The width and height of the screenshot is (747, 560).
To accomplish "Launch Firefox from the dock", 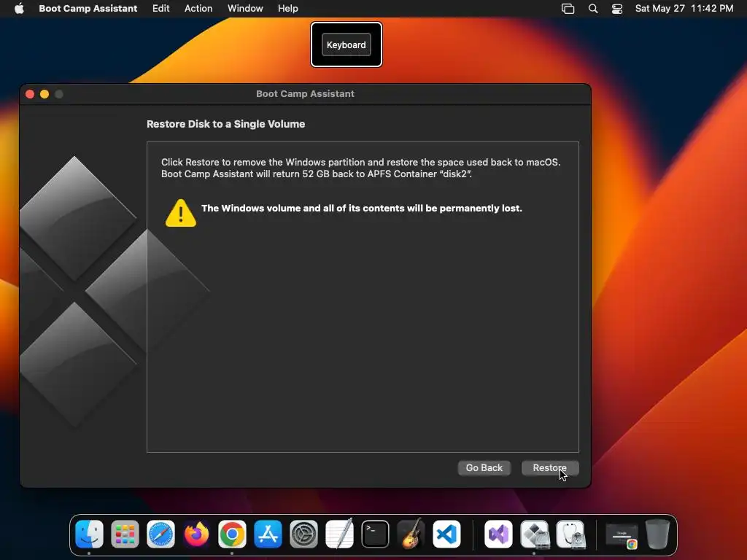I will (x=196, y=534).
